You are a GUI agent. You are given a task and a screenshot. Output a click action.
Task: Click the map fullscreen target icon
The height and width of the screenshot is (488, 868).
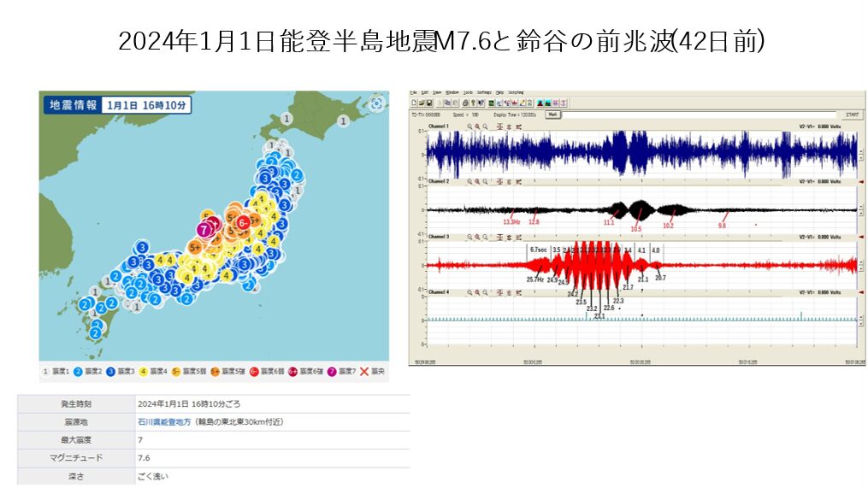[x=375, y=104]
